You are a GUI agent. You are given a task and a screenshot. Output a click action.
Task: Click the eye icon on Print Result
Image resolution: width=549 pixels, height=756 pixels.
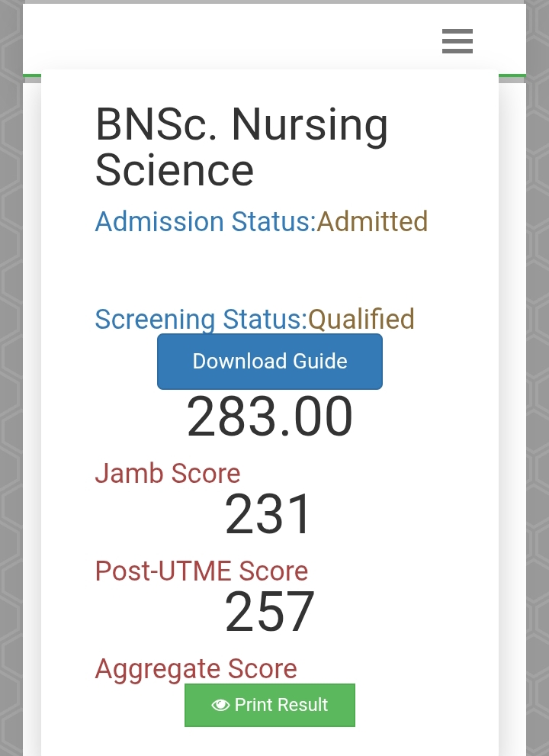point(220,705)
